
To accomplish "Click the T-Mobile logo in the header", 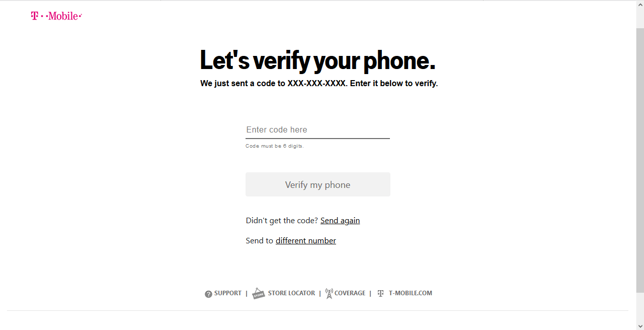I will point(56,16).
